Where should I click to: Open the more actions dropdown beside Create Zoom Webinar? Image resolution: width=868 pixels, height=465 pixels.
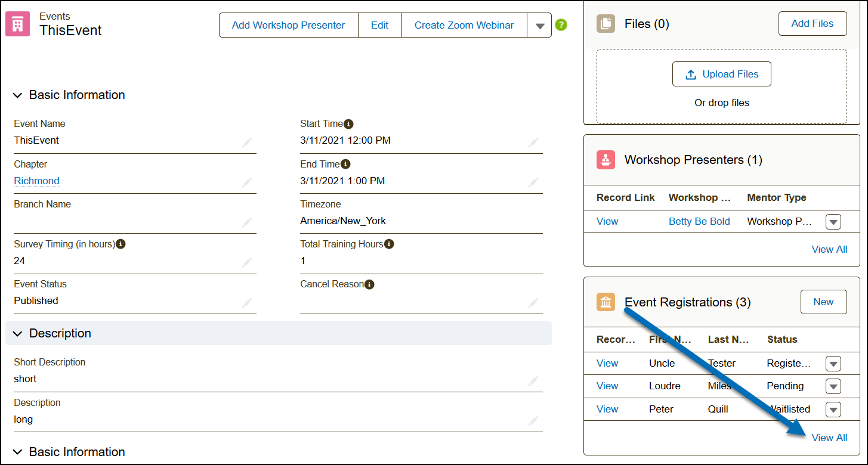[x=539, y=26]
